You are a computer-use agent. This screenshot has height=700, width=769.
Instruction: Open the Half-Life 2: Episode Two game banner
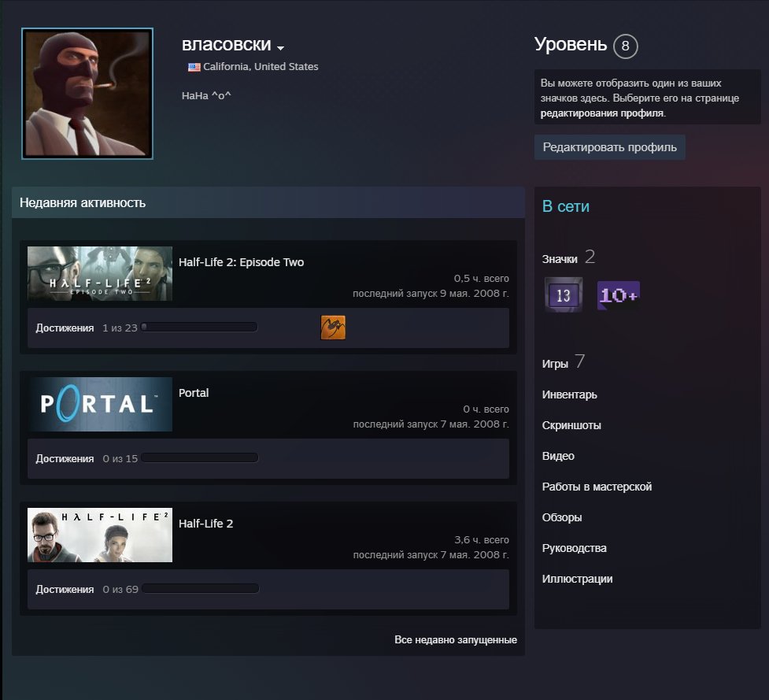click(x=100, y=273)
